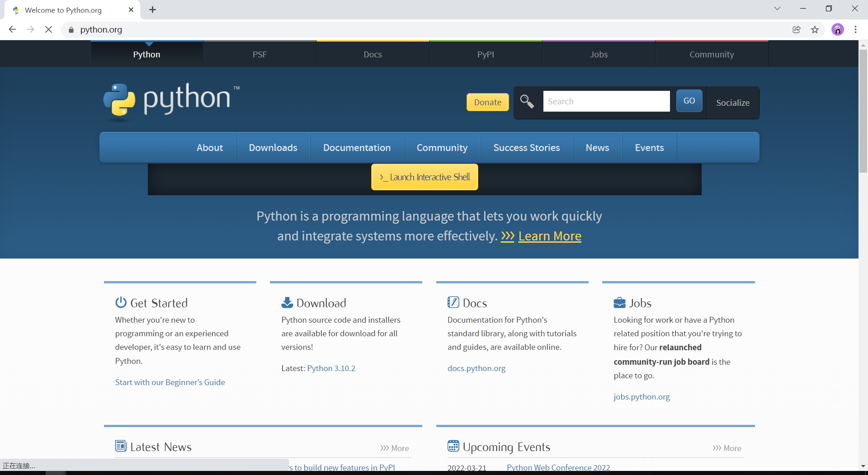868x475 pixels.
Task: Open the Success Stories menu
Action: [x=527, y=147]
